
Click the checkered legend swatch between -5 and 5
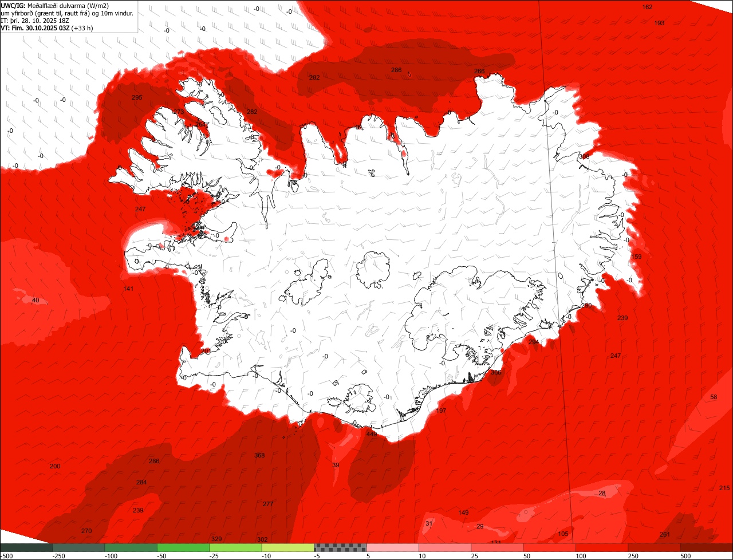(x=340, y=547)
